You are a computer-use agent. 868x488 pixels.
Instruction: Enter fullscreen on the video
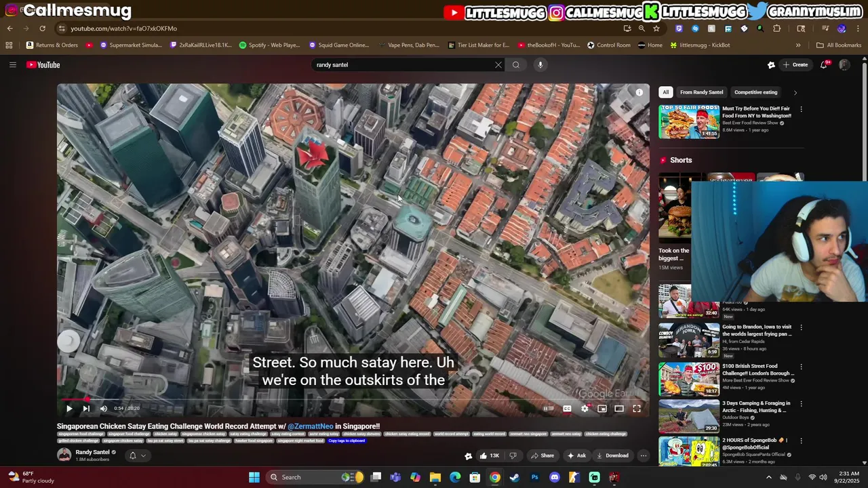[637, 409]
